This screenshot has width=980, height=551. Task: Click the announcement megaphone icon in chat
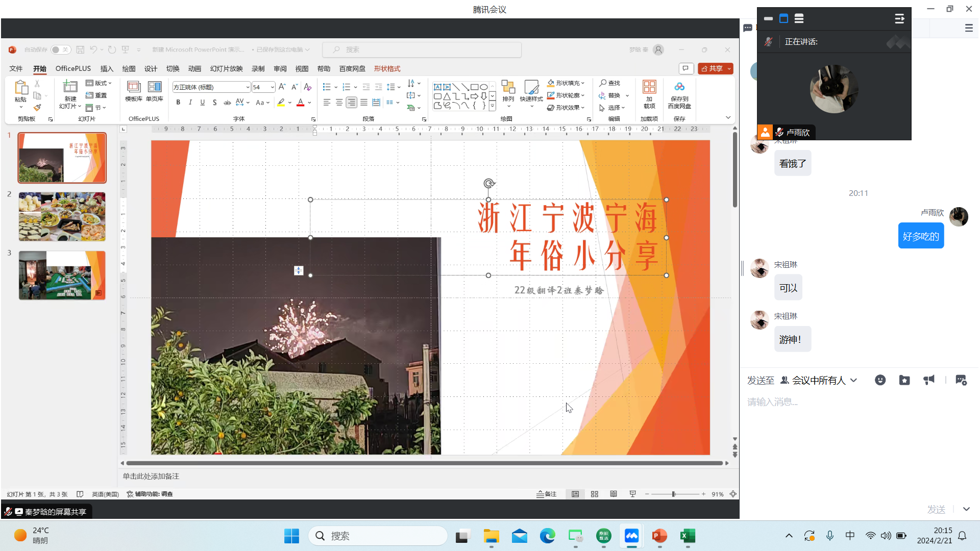[x=929, y=380]
